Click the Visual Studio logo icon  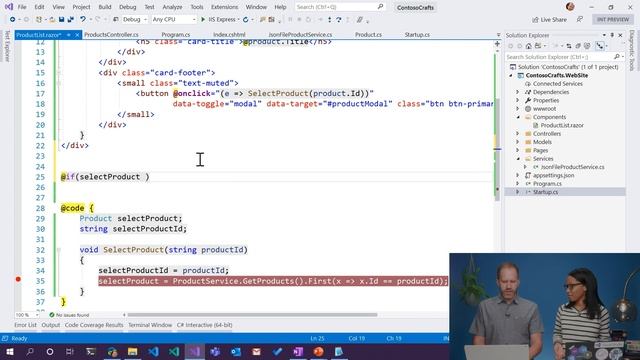[9, 7]
